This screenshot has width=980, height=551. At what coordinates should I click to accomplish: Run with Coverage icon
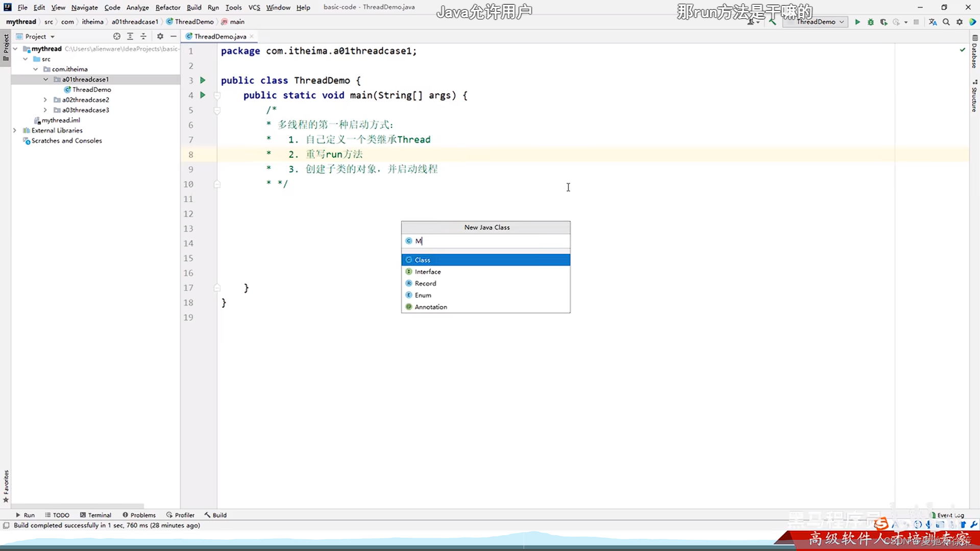[x=884, y=22]
